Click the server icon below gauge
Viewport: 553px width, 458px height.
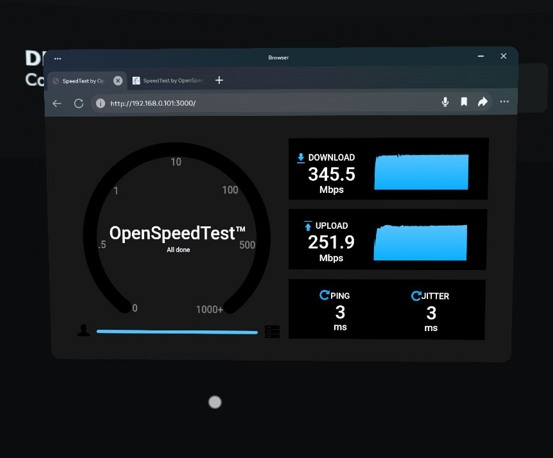(x=272, y=331)
